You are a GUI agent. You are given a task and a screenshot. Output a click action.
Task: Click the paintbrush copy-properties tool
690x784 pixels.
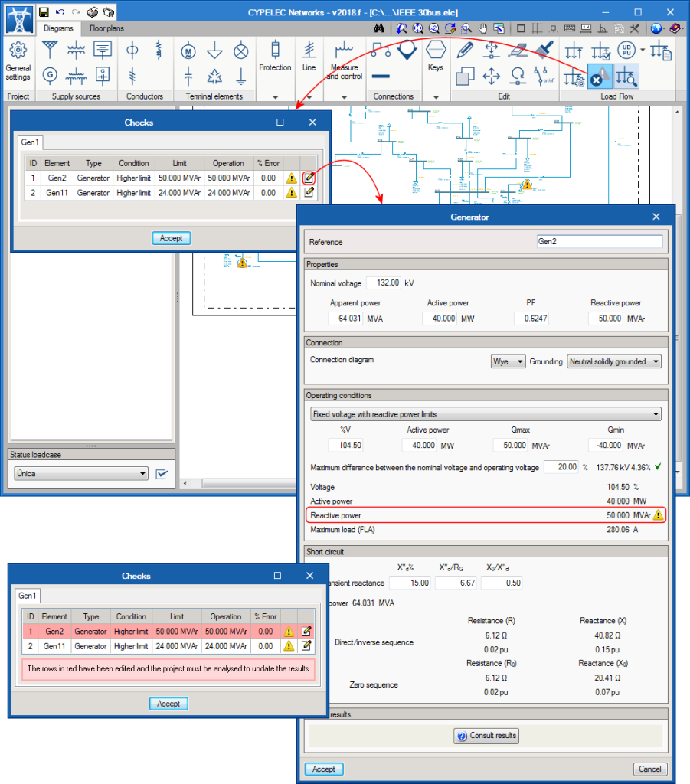[x=544, y=50]
